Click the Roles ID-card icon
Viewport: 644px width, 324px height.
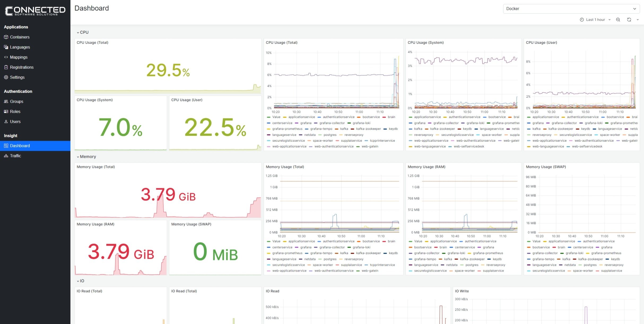[6, 112]
